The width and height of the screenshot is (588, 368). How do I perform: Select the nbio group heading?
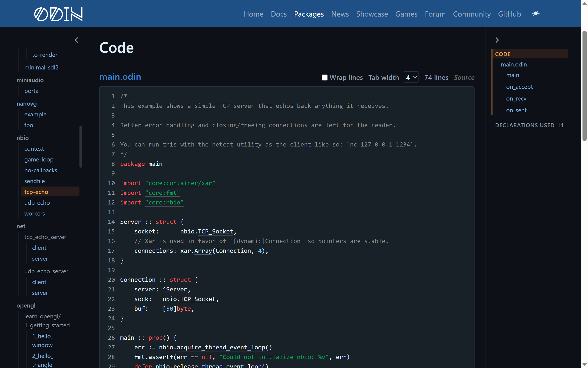coord(23,138)
